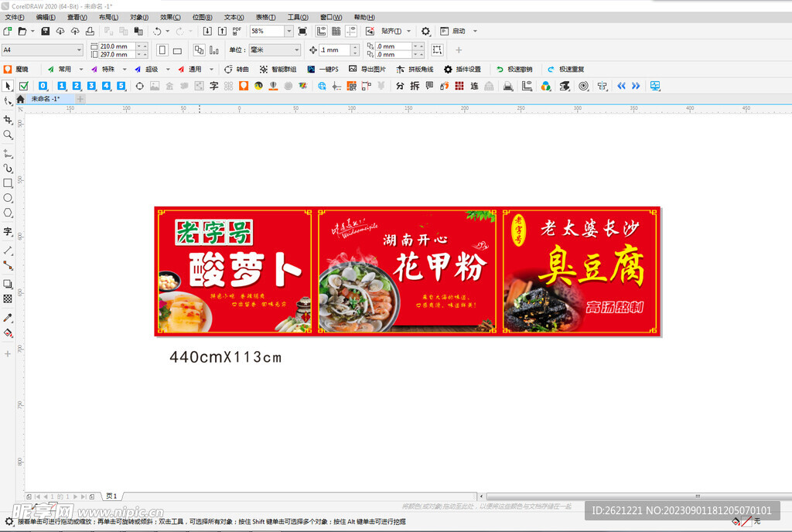Open the 文件(F) menu
The image size is (792, 532).
tap(15, 17)
